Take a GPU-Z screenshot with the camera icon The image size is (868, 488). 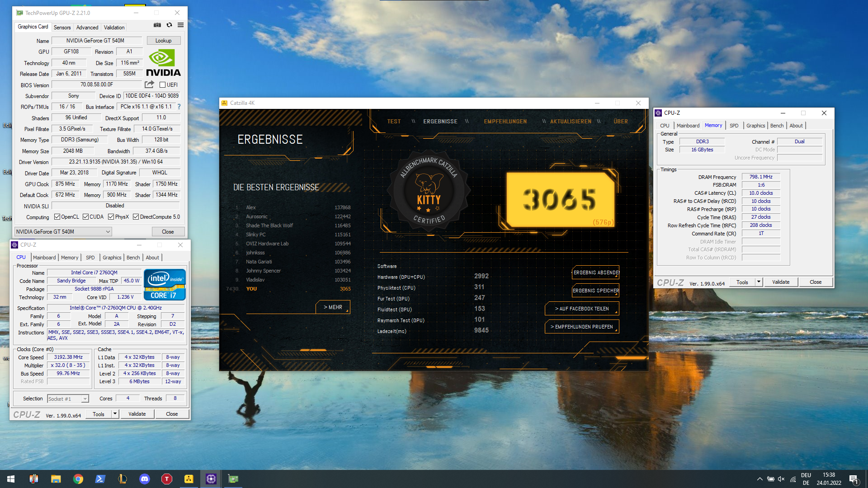click(157, 25)
